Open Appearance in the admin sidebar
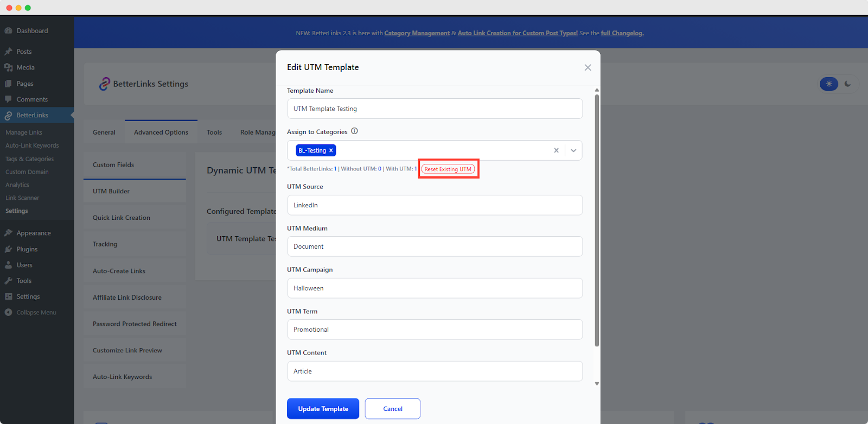 point(33,233)
